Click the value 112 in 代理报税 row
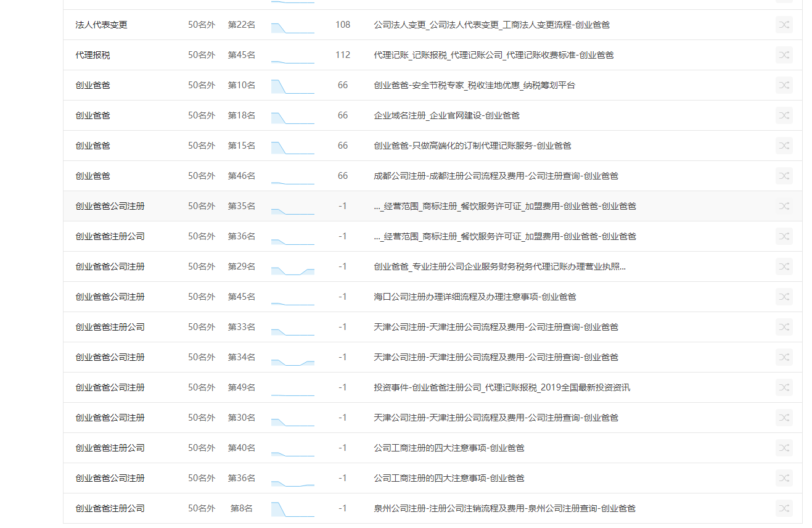 click(x=343, y=55)
